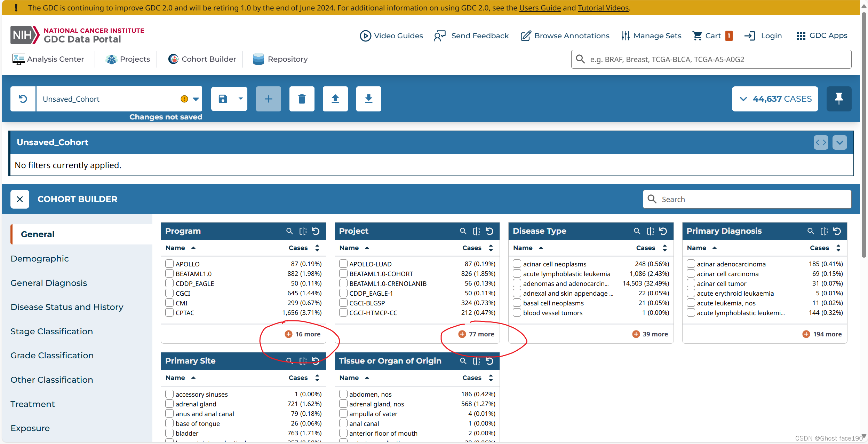
Task: Switch to the Demographic category tab
Action: coord(40,259)
